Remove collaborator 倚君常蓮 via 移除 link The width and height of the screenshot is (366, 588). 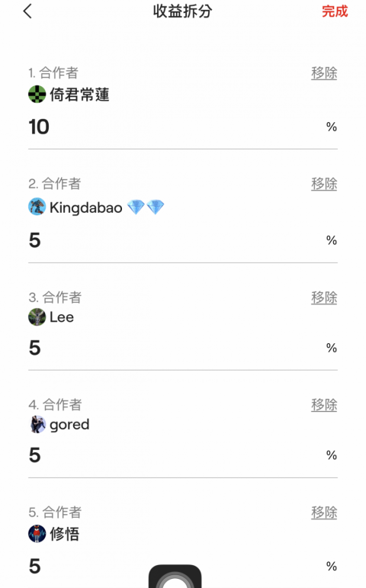[x=324, y=72]
